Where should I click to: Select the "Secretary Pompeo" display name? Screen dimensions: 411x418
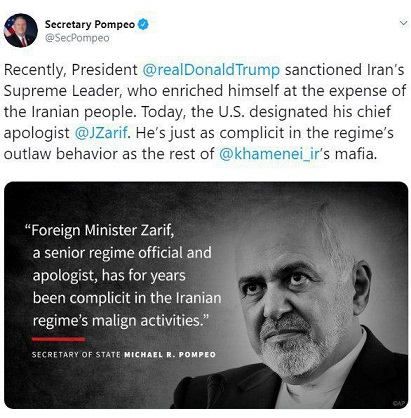90,24
